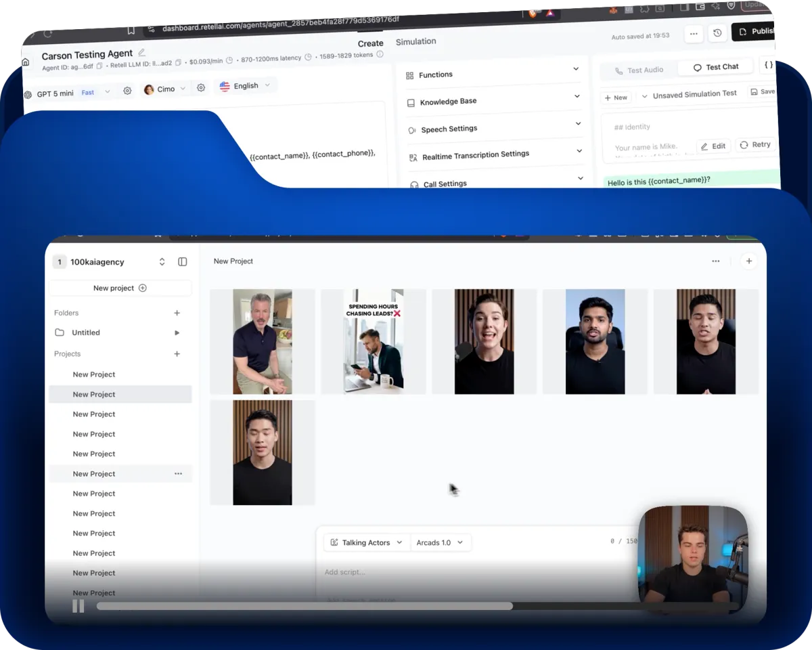Switch to the Create tab
The height and width of the screenshot is (650, 812).
tap(370, 43)
